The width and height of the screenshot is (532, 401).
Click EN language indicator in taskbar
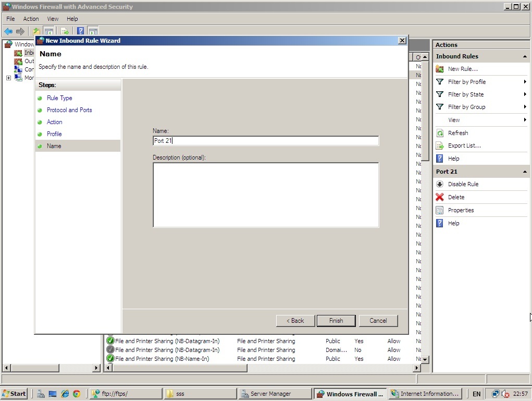click(476, 394)
